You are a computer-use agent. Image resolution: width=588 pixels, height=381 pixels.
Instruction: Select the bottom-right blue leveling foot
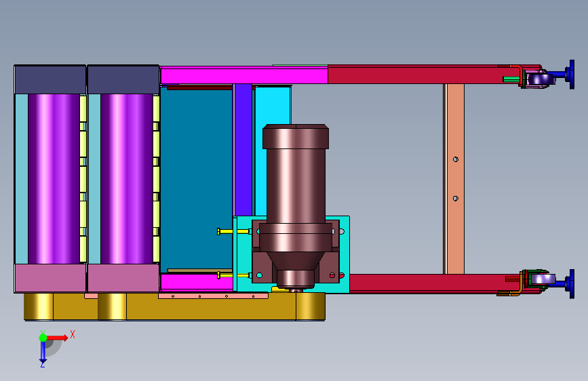tap(564, 284)
